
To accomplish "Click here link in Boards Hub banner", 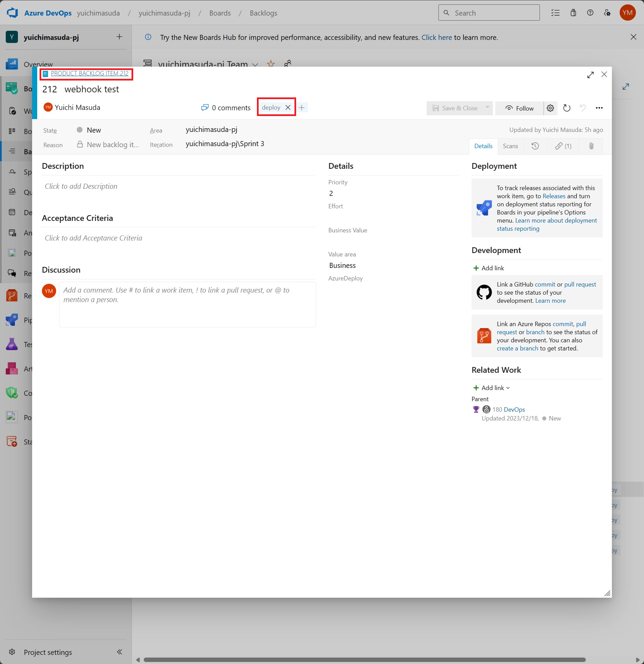I will click(436, 37).
